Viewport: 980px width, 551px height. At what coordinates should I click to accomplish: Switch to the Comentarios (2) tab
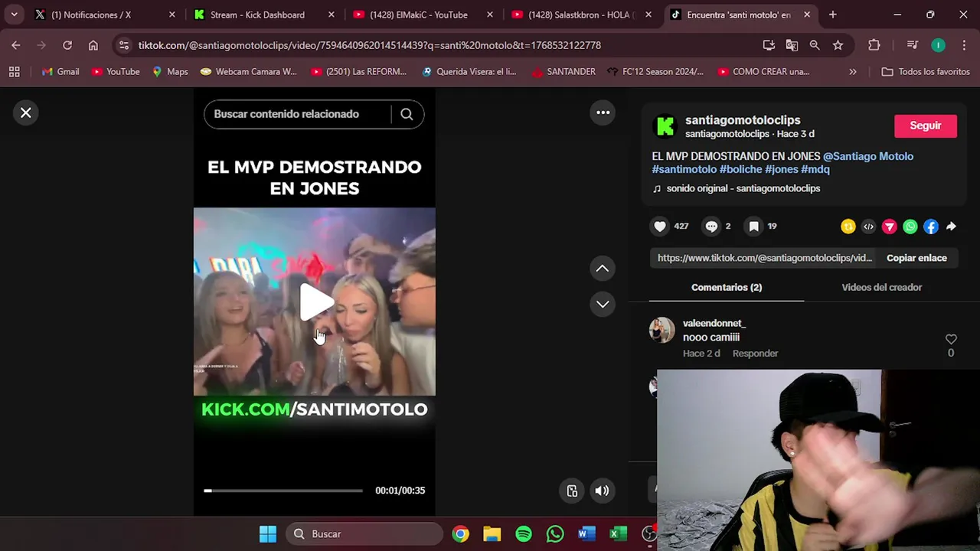pyautogui.click(x=727, y=287)
